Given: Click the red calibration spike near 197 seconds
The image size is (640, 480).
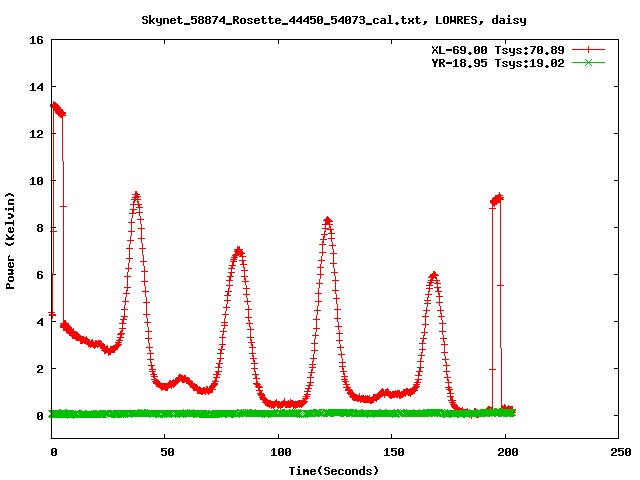Looking at the screenshot, I should (x=497, y=200).
